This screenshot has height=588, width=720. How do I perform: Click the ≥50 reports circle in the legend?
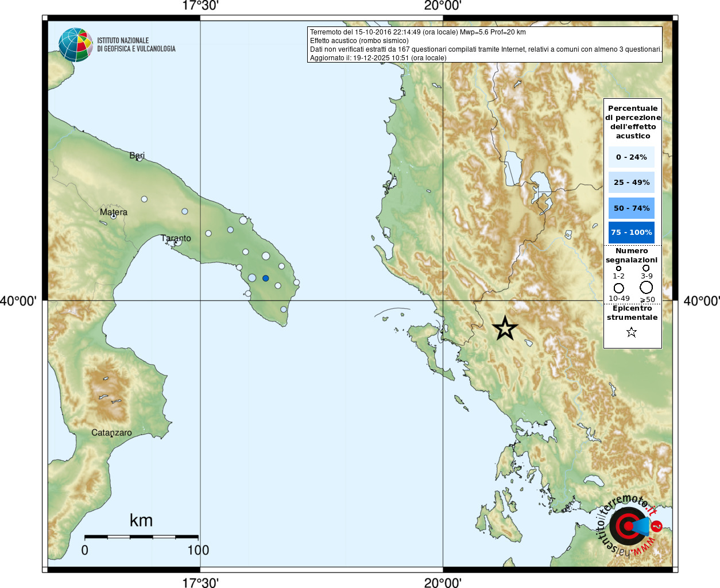tap(647, 287)
